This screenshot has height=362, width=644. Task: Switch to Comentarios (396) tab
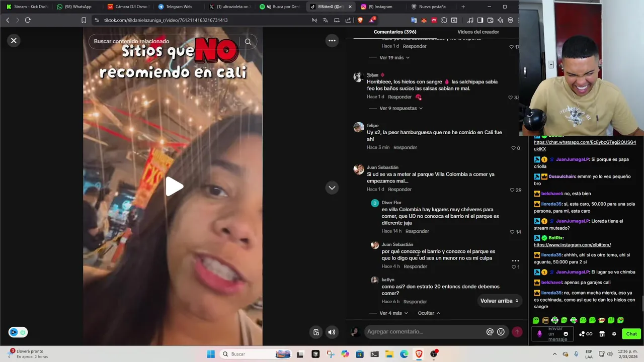(x=395, y=32)
